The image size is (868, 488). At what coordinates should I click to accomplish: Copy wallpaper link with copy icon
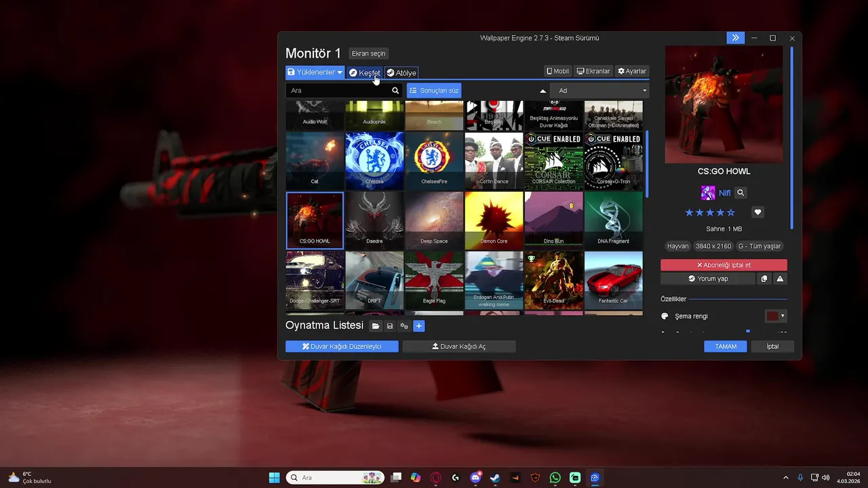pyautogui.click(x=764, y=279)
